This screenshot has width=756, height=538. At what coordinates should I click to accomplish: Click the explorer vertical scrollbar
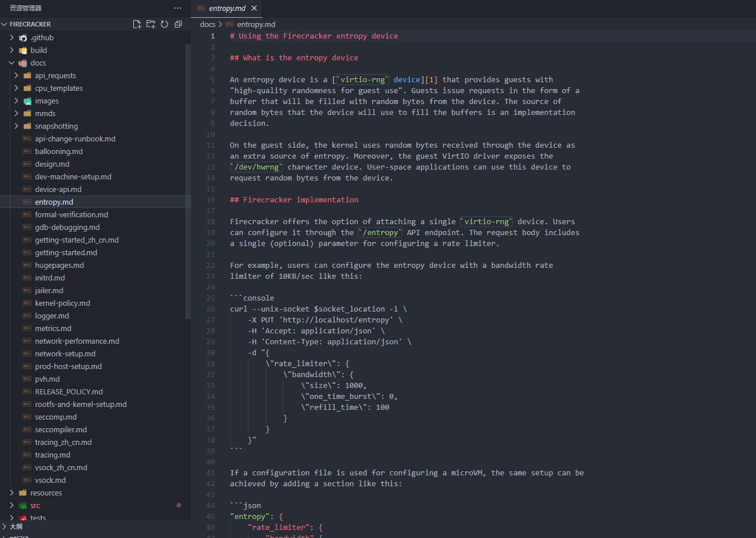187,181
